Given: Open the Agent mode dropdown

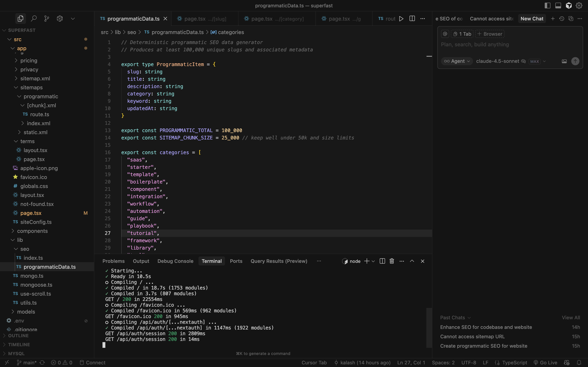Looking at the screenshot, I should coord(457,61).
